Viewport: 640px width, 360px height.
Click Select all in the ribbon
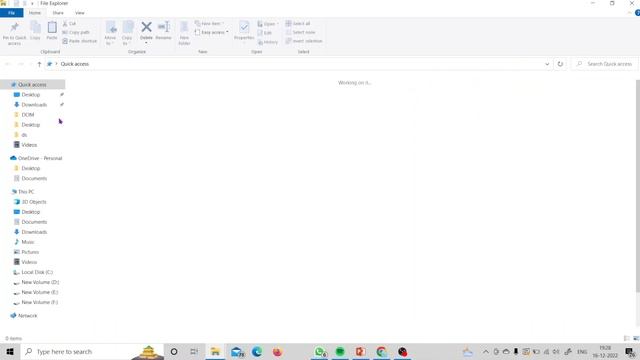coord(298,24)
